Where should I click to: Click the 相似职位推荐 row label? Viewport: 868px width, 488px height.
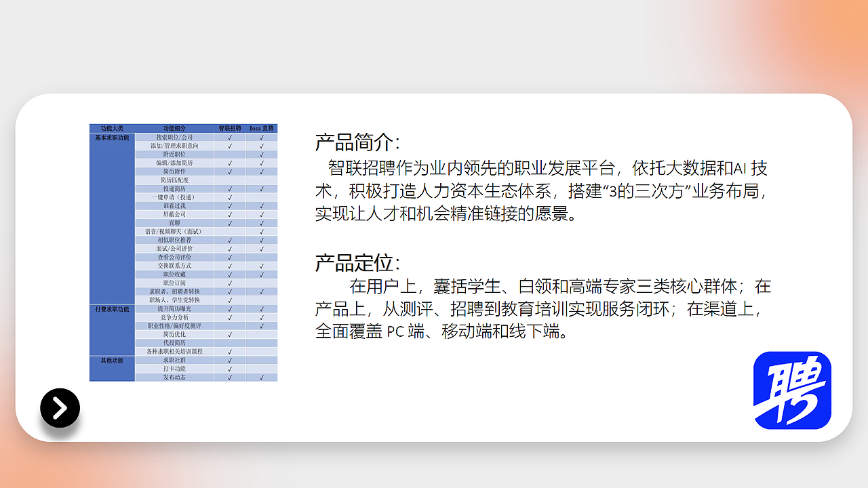(174, 241)
